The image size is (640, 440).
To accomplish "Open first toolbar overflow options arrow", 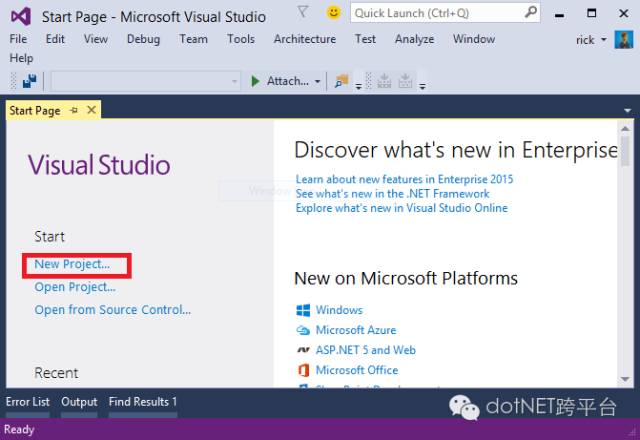I will pyautogui.click(x=358, y=86).
